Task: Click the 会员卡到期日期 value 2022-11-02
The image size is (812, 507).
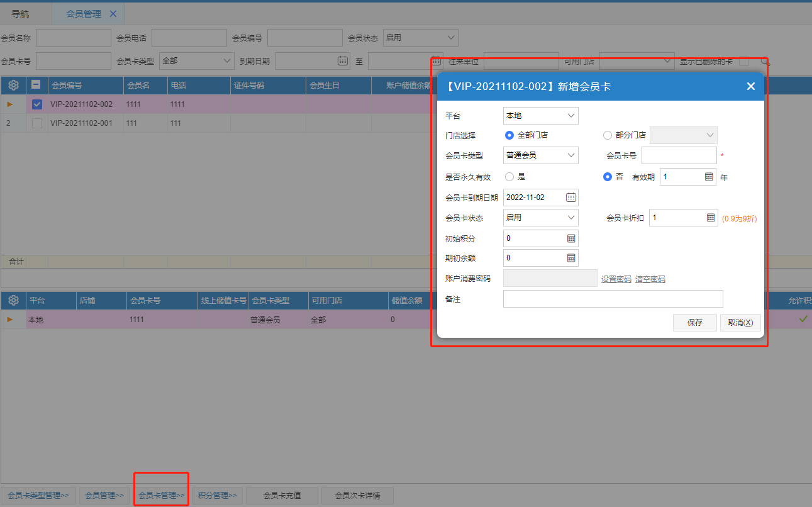Action: (x=526, y=197)
